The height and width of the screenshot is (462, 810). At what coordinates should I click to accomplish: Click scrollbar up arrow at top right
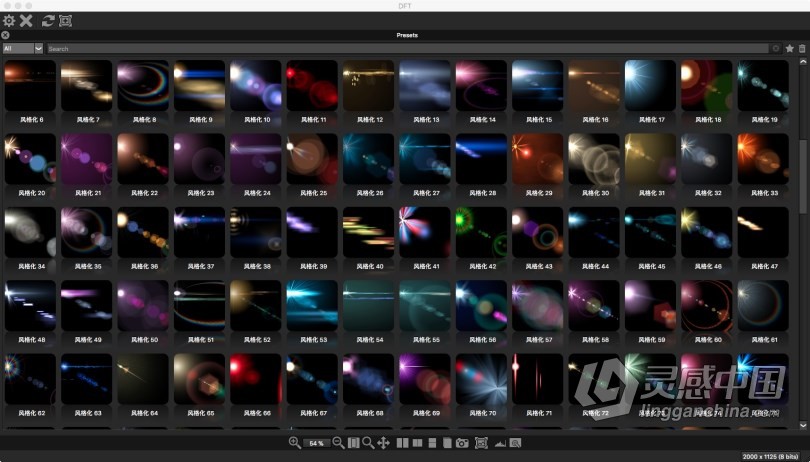(x=803, y=61)
